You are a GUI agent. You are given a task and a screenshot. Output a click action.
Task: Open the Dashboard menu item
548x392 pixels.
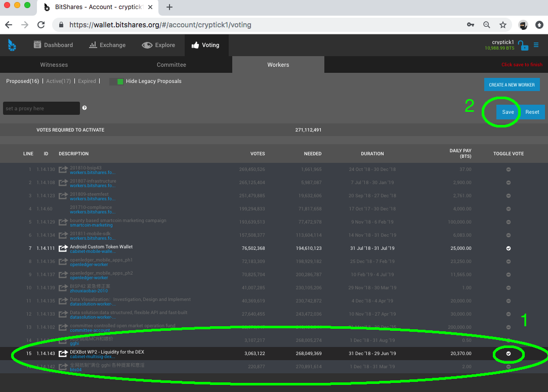[53, 45]
